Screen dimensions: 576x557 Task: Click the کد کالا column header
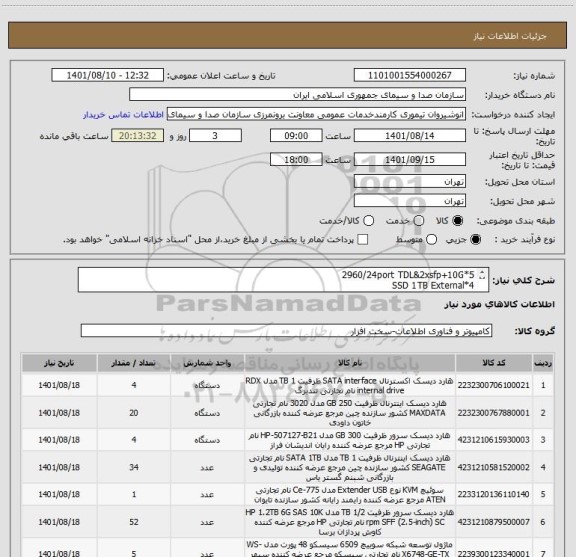click(494, 363)
